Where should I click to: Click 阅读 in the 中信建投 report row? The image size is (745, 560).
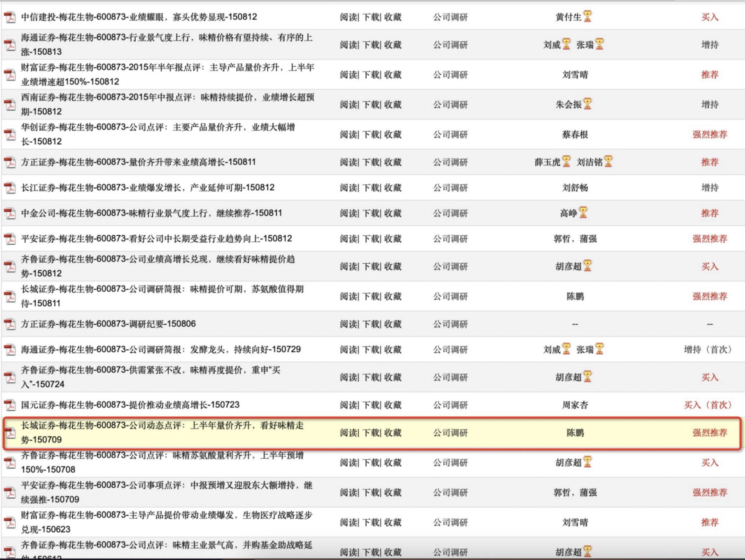348,17
